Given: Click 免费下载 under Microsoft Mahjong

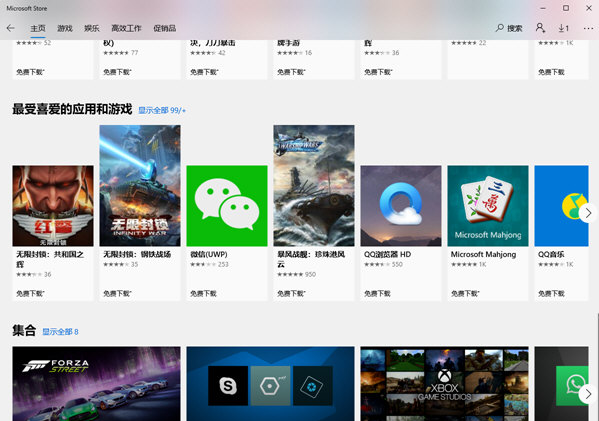Looking at the screenshot, I should [x=465, y=293].
